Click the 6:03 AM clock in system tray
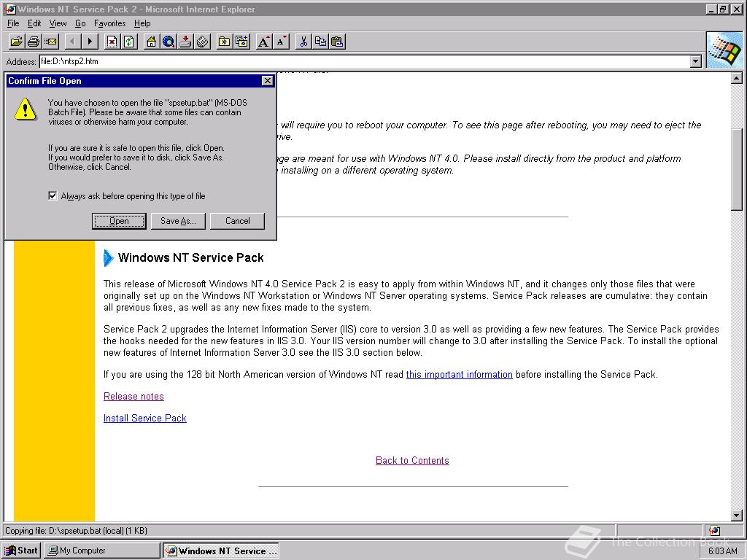This screenshot has height=560, width=747. pyautogui.click(x=722, y=551)
